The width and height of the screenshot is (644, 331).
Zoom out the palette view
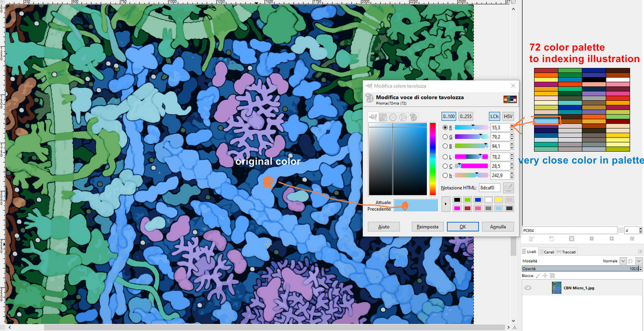[591, 238]
